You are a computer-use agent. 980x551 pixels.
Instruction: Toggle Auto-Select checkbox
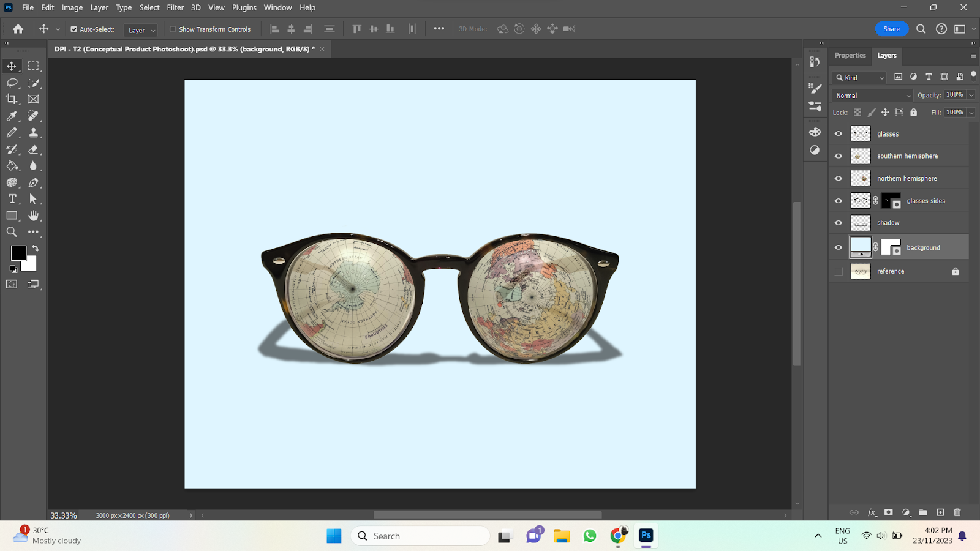point(74,29)
